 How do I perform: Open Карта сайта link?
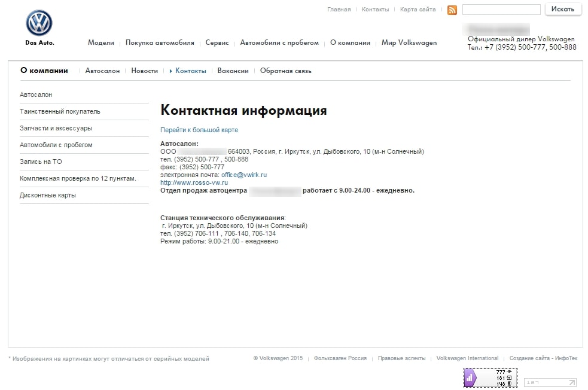418,10
